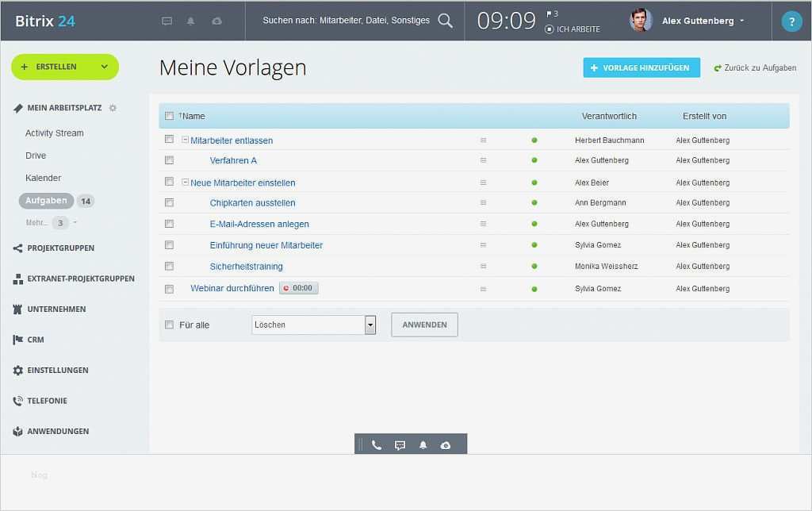Click the 00:00 timer badge on Webinar
Viewport: 812px width, 511px height.
[299, 288]
